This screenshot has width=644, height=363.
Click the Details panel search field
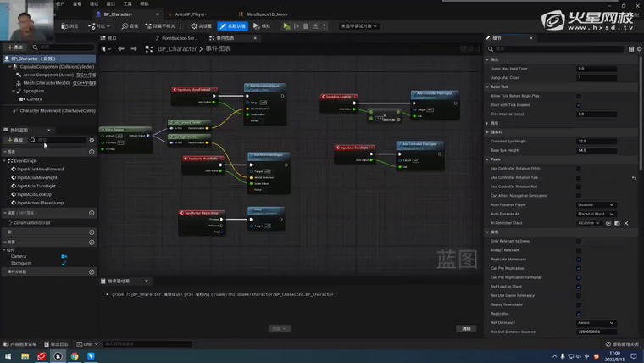point(555,49)
